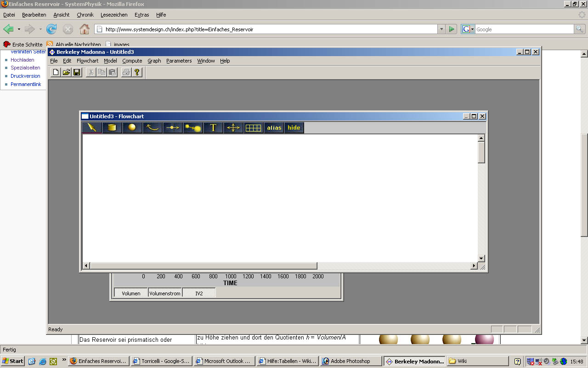Open the Graph menu
The width and height of the screenshot is (588, 368).
tap(154, 61)
